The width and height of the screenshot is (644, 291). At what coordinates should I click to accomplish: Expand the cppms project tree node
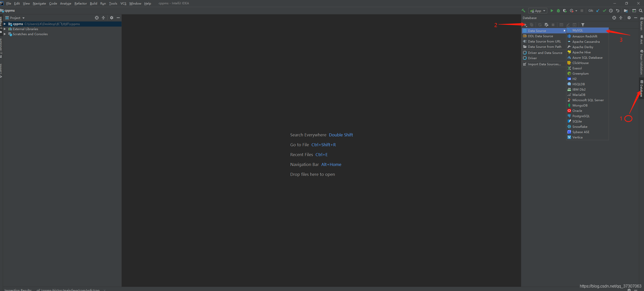click(5, 24)
